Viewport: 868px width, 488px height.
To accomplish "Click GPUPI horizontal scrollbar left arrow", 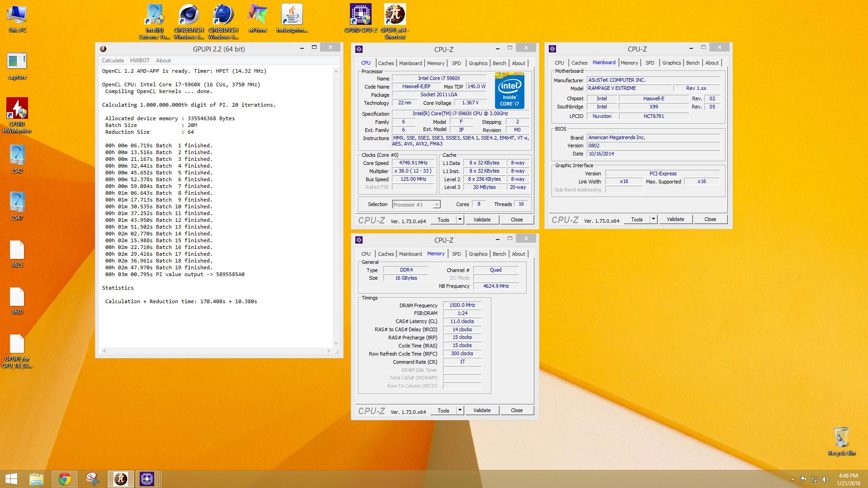I will point(104,351).
